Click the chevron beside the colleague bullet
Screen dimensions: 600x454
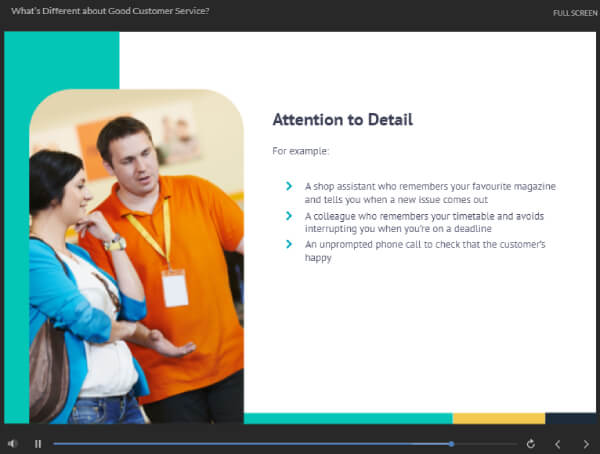point(289,215)
